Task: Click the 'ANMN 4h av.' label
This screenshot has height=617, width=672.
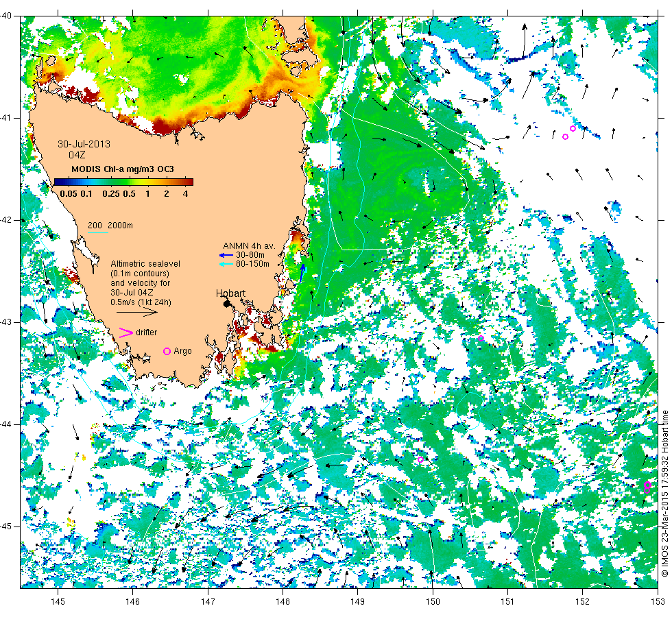Action: click(249, 246)
